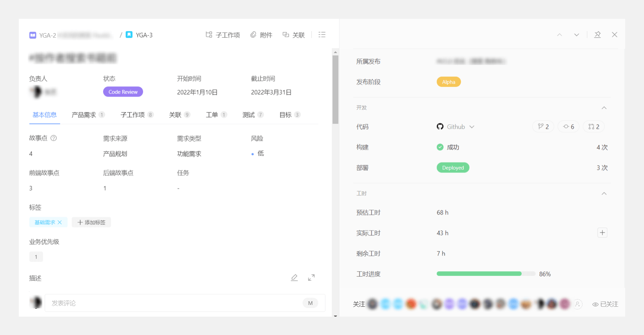Switch to the 测试 tab
The width and height of the screenshot is (644, 335).
(249, 115)
